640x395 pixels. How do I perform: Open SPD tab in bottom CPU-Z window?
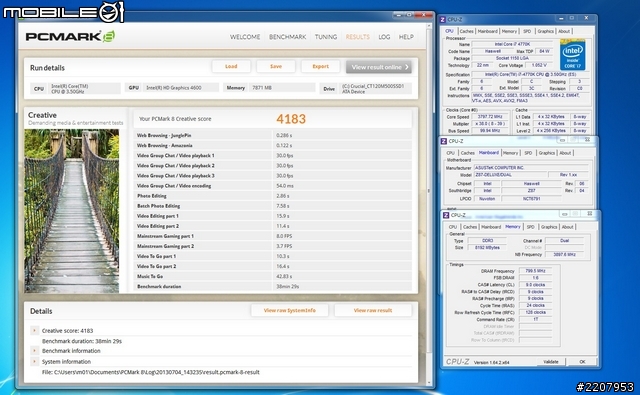pyautogui.click(x=531, y=227)
